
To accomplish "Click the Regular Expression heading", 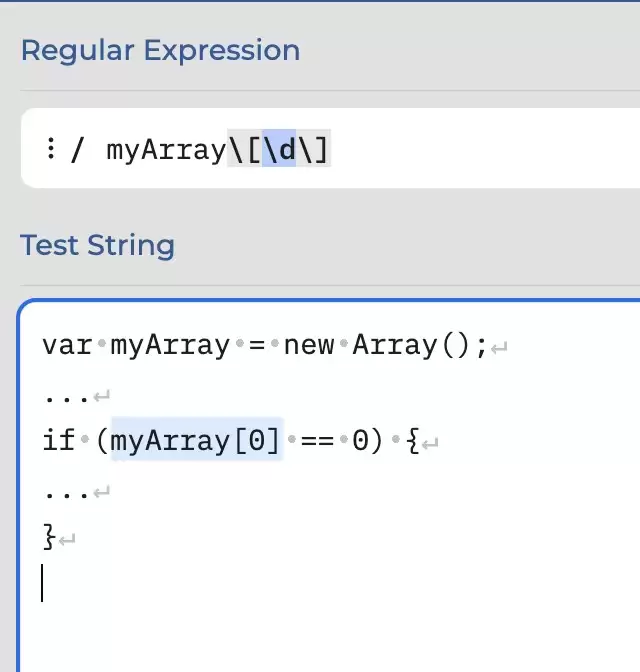I will coord(160,51).
